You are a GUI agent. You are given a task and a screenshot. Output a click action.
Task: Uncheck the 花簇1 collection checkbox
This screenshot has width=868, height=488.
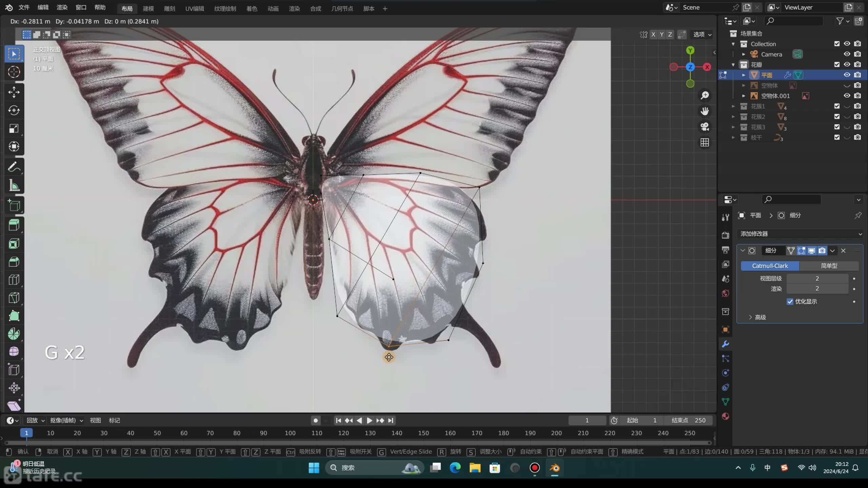[x=836, y=106]
